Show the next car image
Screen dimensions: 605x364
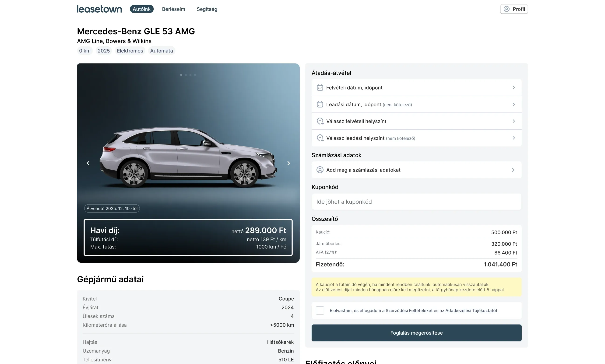point(288,163)
